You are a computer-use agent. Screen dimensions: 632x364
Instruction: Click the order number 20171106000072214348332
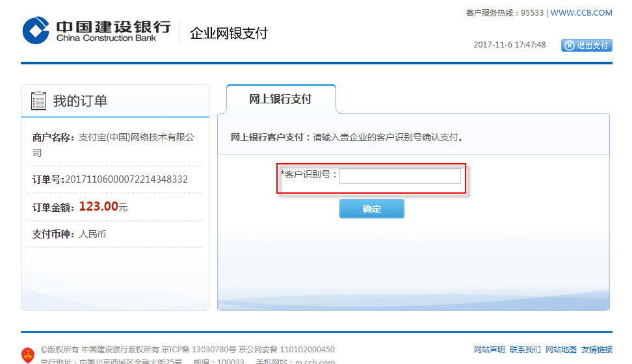[127, 179]
